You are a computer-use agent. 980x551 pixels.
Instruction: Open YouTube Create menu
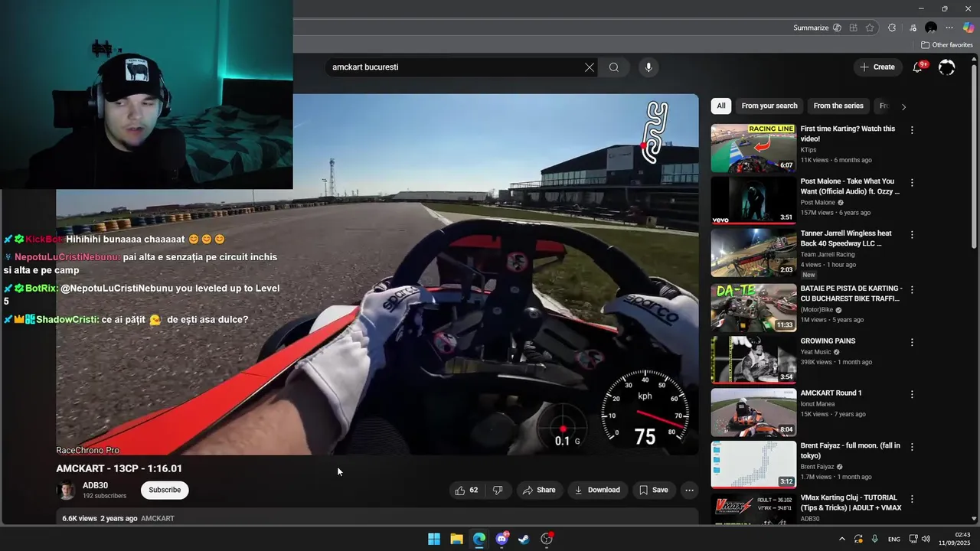[x=877, y=67]
